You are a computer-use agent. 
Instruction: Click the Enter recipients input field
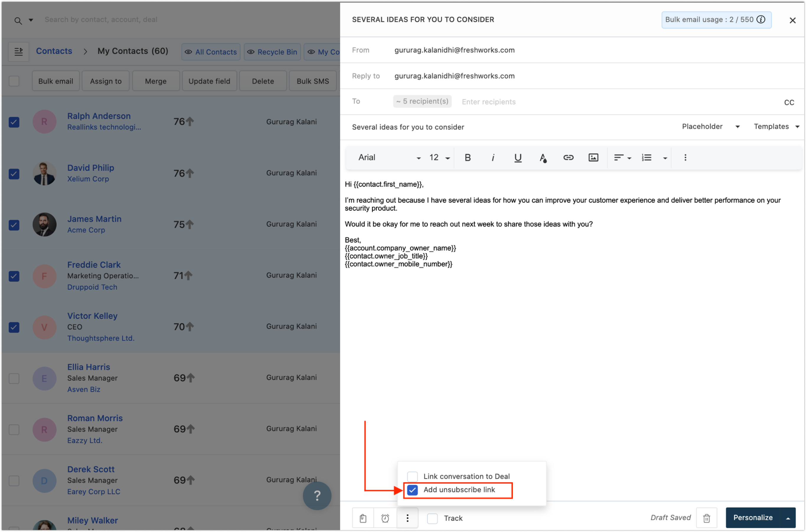543,102
